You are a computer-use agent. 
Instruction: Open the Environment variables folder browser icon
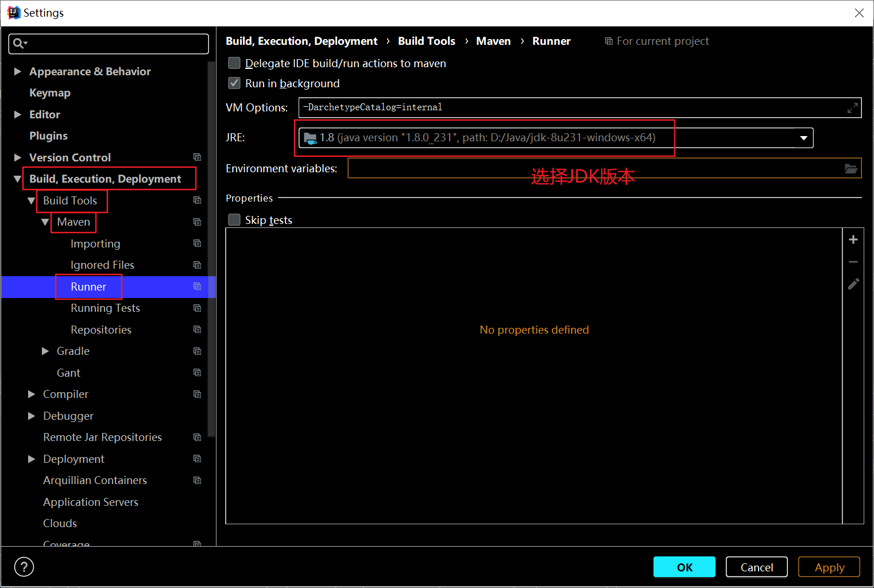pyautogui.click(x=852, y=168)
